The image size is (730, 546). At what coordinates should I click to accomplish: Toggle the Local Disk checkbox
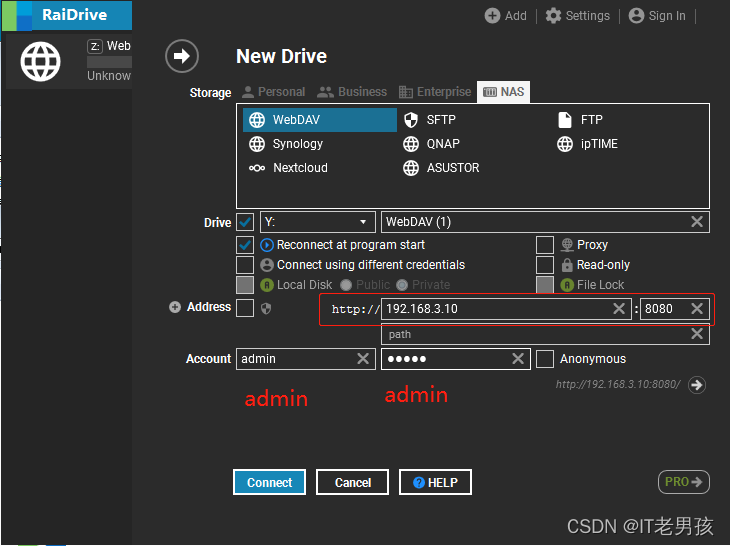point(245,285)
